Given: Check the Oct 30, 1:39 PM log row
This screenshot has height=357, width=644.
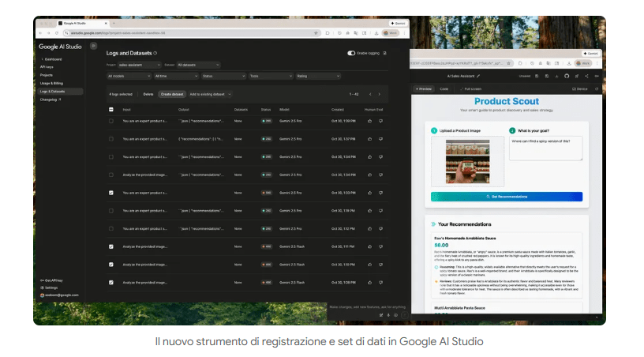Looking at the screenshot, I should tap(111, 121).
